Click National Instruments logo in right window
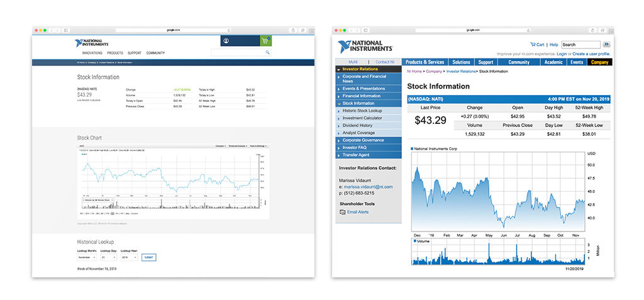The height and width of the screenshot is (300, 644). tap(365, 47)
